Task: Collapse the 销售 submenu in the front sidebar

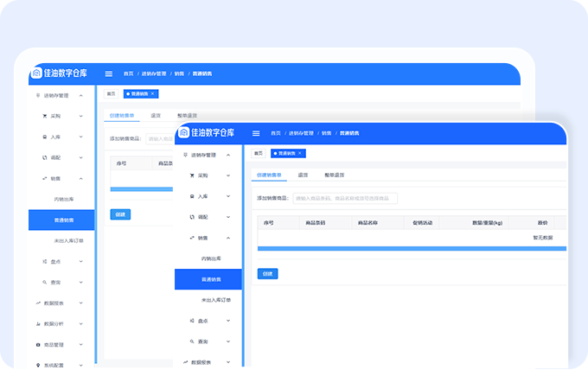Action: 228,238
